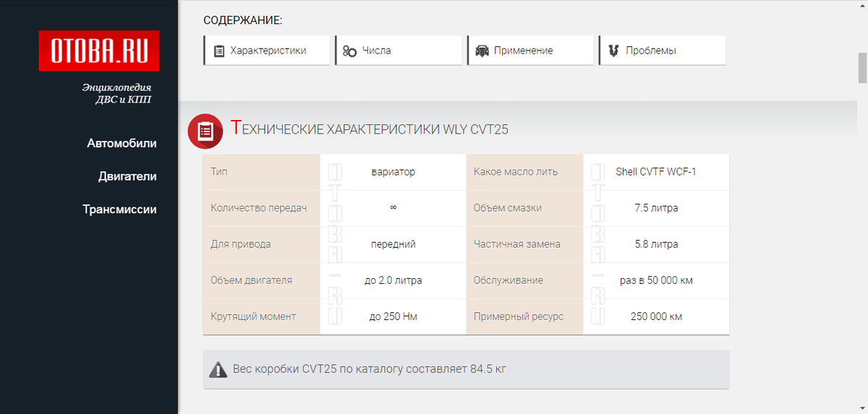Click the wrench icon next to Проблемы
The height and width of the screenshot is (414, 868).
coord(613,51)
